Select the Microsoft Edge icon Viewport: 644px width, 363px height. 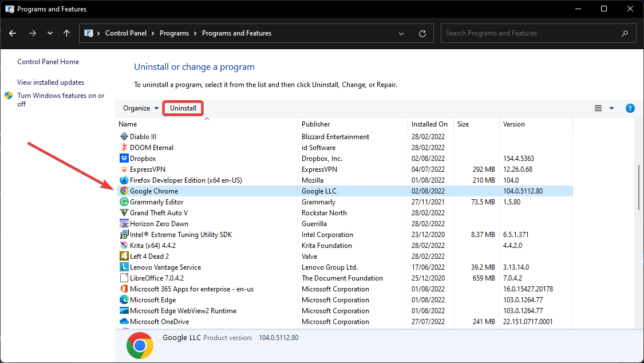pyautogui.click(x=124, y=300)
